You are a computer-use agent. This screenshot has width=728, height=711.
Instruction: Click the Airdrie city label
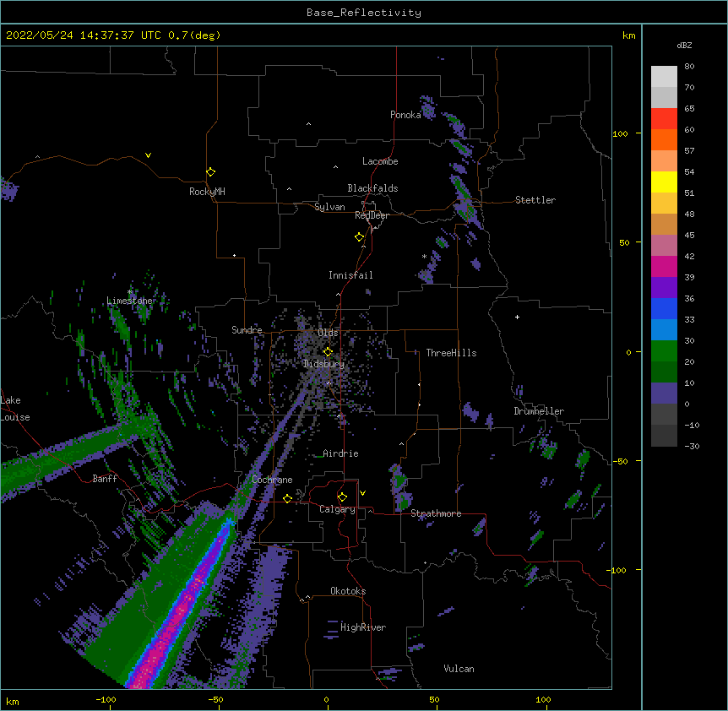[340, 453]
